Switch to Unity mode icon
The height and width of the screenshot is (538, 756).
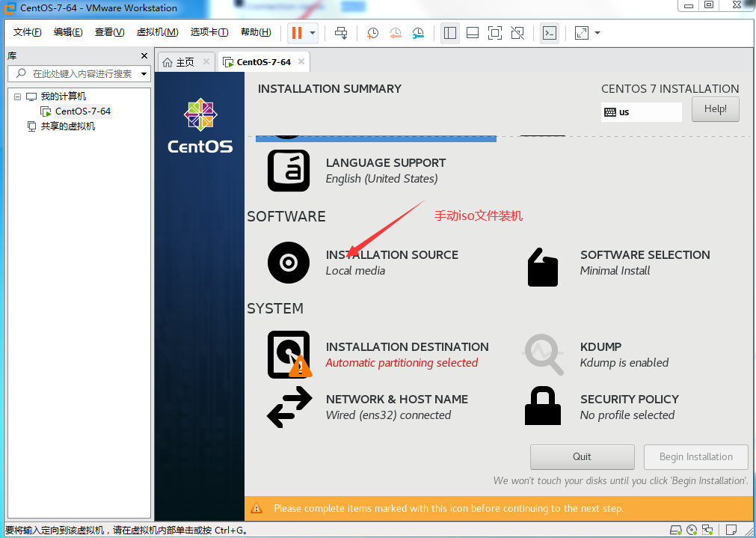point(517,33)
